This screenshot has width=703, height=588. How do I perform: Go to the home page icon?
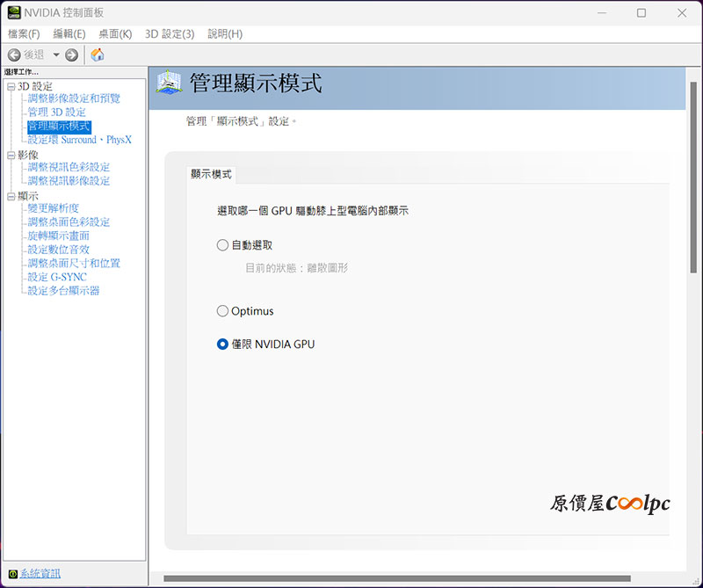pyautogui.click(x=98, y=54)
